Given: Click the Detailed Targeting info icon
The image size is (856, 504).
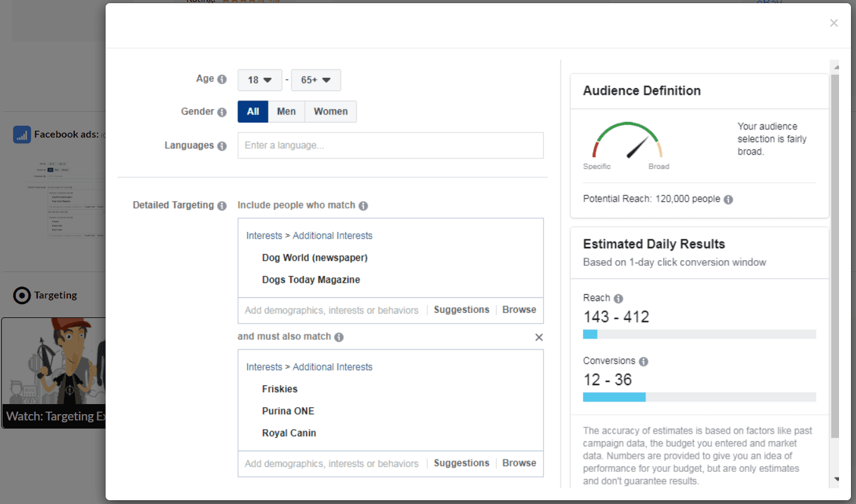Looking at the screenshot, I should tap(222, 205).
